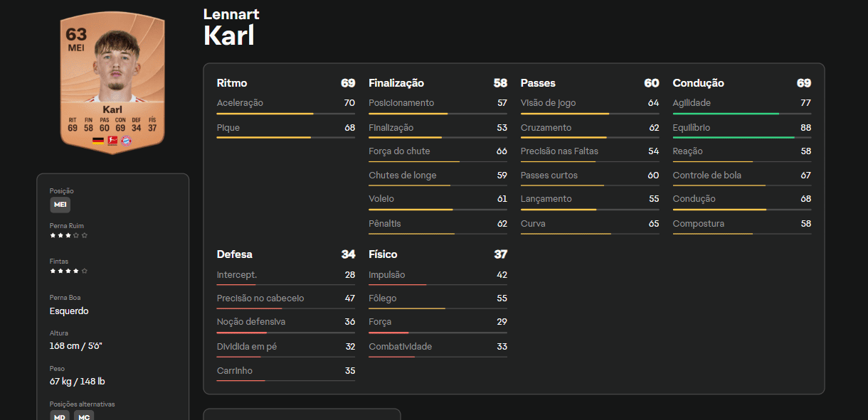
Task: Click the MC alternative position badge
Action: pyautogui.click(x=84, y=416)
